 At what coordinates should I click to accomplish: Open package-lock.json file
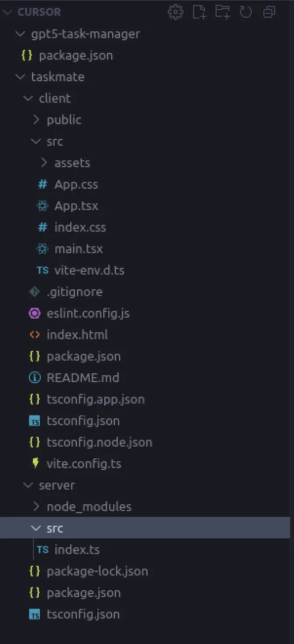[97, 571]
